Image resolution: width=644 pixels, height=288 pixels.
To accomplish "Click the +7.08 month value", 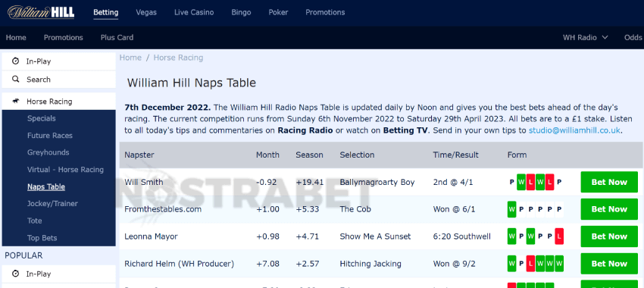I will tap(267, 264).
